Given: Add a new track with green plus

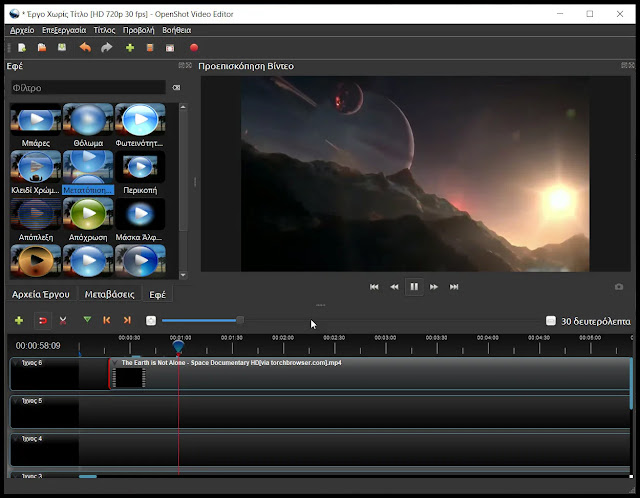Looking at the screenshot, I should [19, 320].
